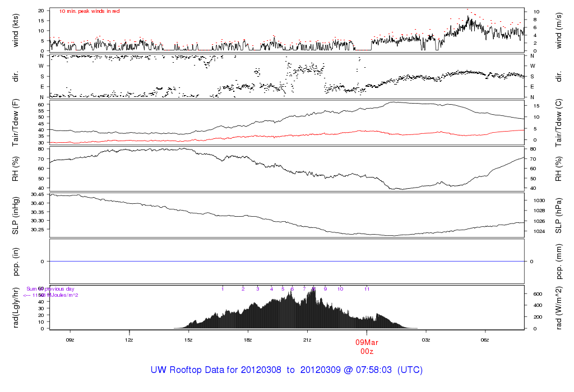Click the "18z" time tick label
This screenshot has height=392, width=574.
(x=248, y=340)
